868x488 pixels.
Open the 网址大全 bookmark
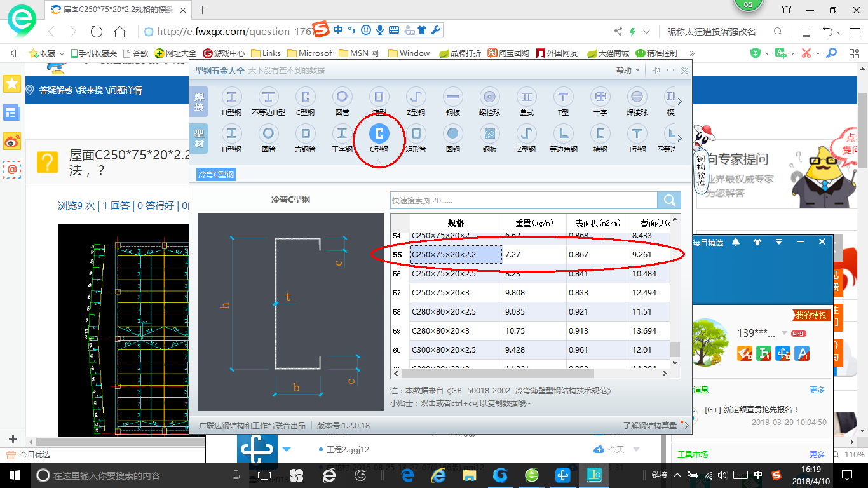point(176,53)
